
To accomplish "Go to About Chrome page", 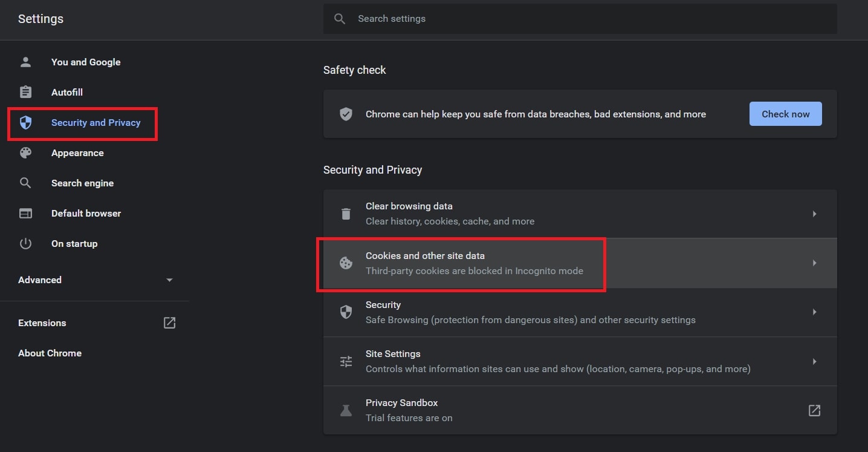I will (x=50, y=353).
